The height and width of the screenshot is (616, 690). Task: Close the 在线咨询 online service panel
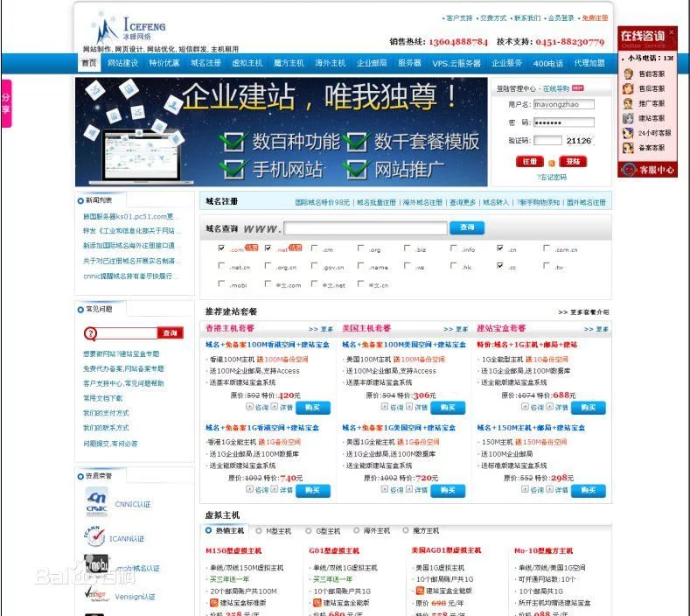tap(671, 32)
